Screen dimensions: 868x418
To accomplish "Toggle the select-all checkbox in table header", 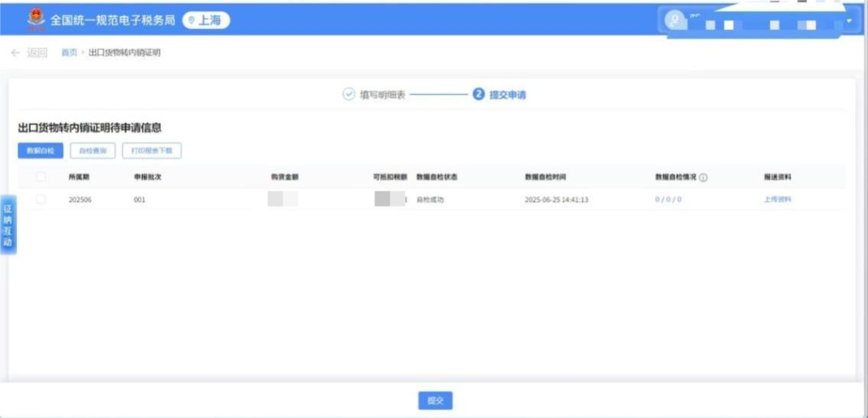I will tap(41, 177).
